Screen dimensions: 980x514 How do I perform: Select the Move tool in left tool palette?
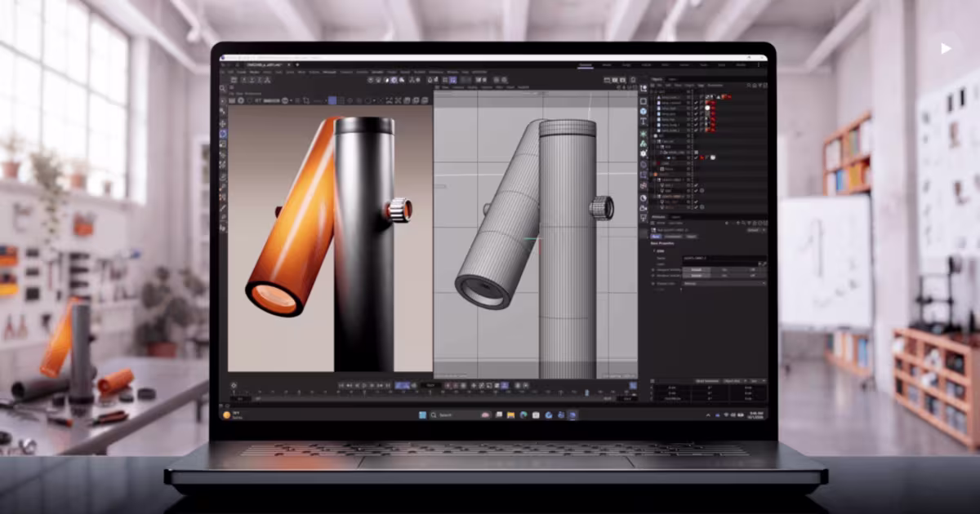[223, 124]
